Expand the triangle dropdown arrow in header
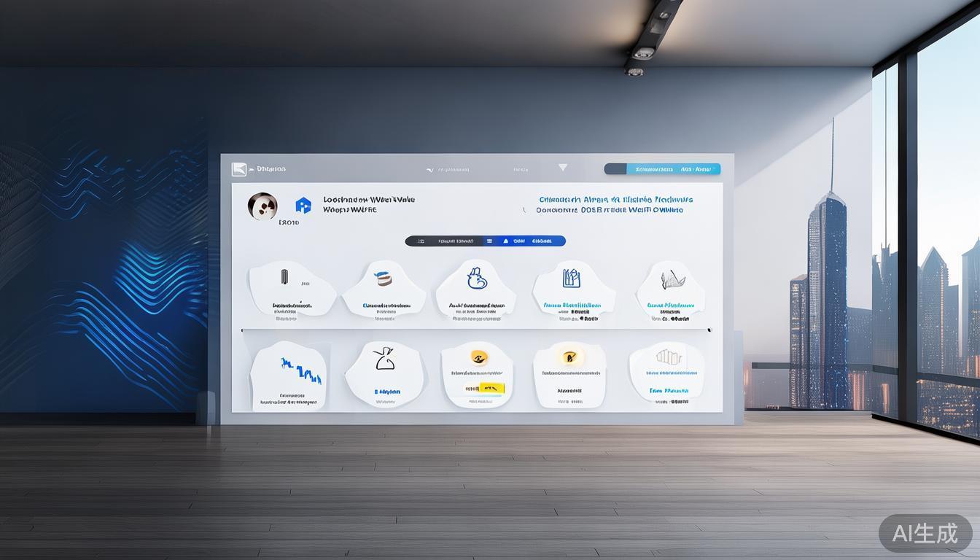 (562, 168)
